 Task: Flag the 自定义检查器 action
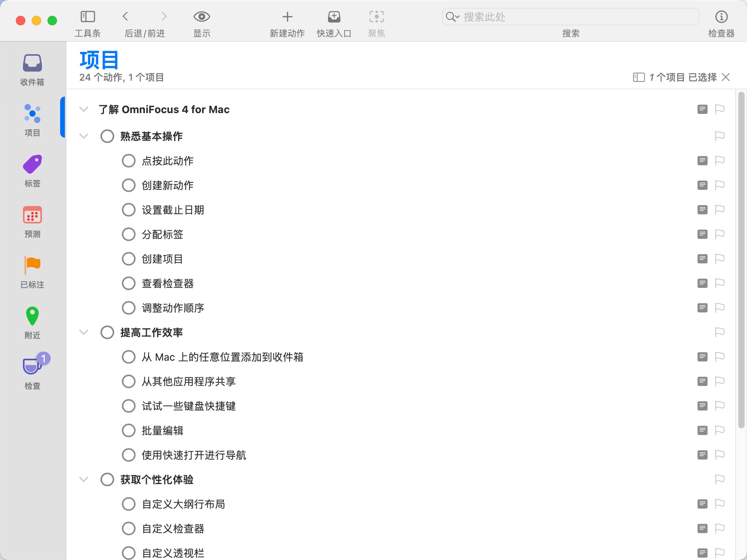(x=720, y=528)
